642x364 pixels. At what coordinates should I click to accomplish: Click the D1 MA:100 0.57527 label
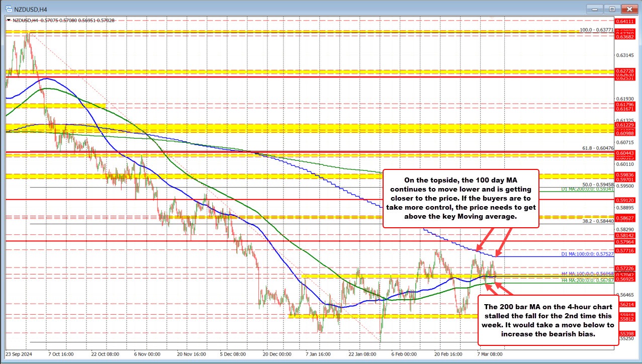point(587,254)
